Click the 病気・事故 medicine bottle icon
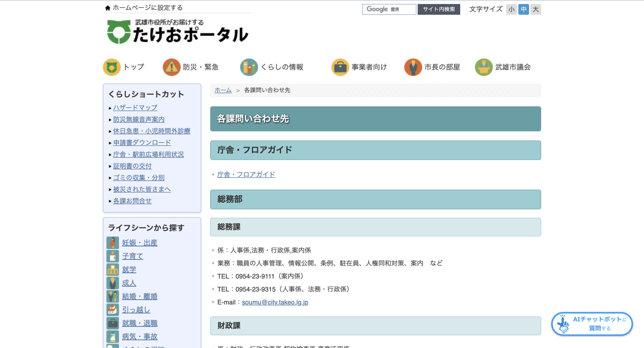The width and height of the screenshot is (644, 348). tap(113, 337)
